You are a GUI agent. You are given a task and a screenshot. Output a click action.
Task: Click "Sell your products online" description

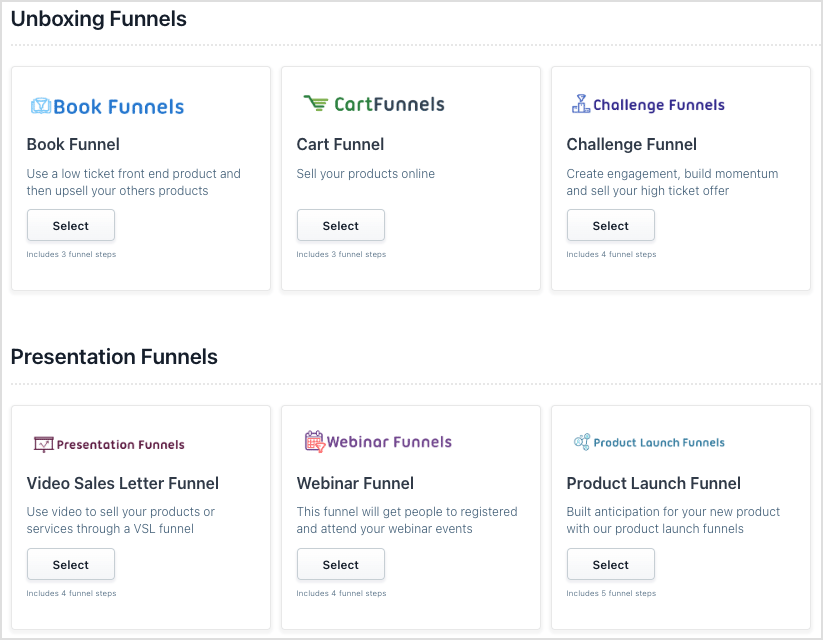click(365, 174)
